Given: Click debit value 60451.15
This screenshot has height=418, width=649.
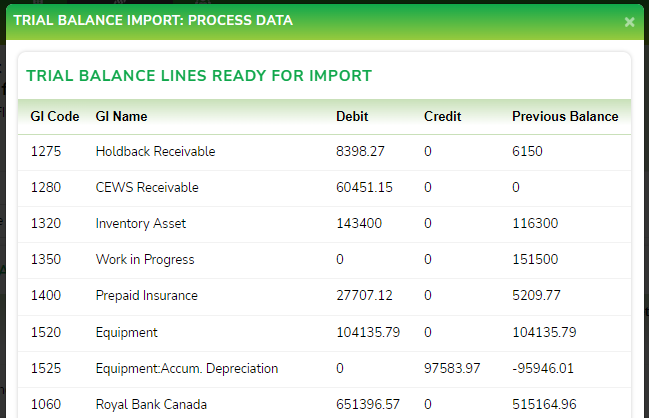Looking at the screenshot, I should coord(364,187).
